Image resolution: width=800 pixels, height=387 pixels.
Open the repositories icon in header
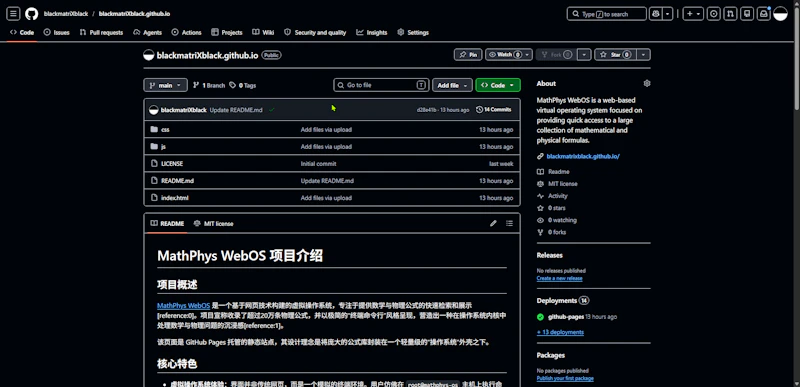(747, 14)
